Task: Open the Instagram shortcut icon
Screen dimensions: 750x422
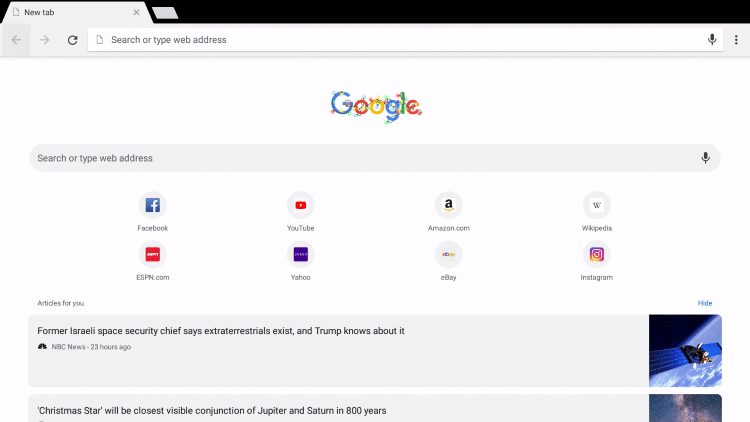Action: 596,255
